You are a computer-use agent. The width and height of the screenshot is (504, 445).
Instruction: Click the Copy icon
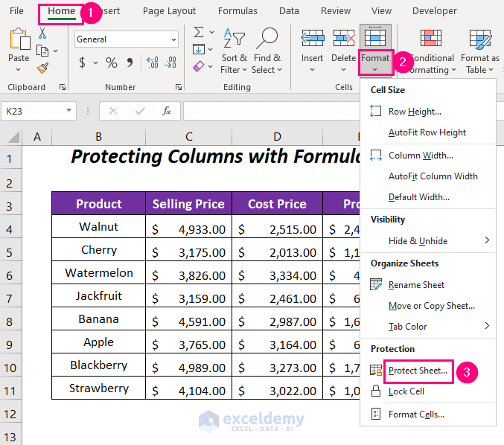click(42, 51)
